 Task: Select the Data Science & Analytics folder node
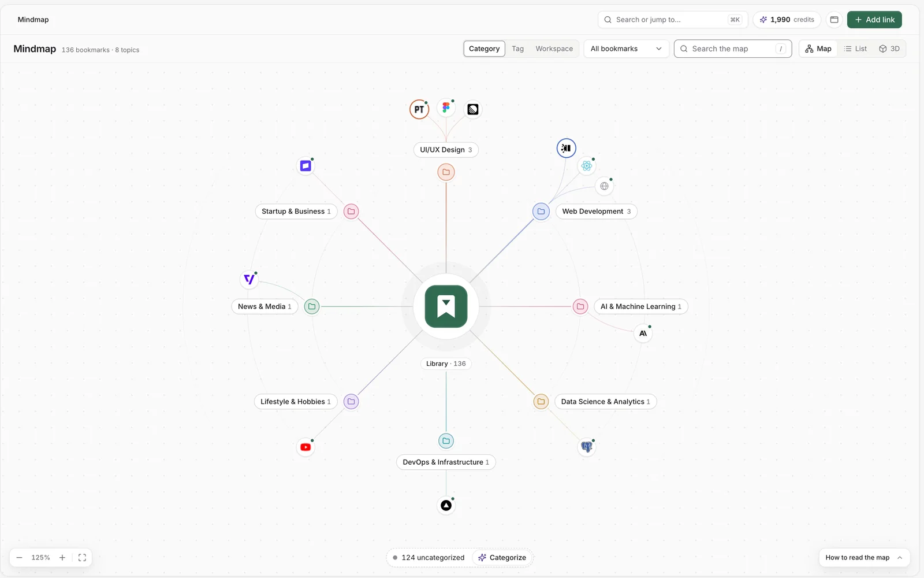[541, 402]
